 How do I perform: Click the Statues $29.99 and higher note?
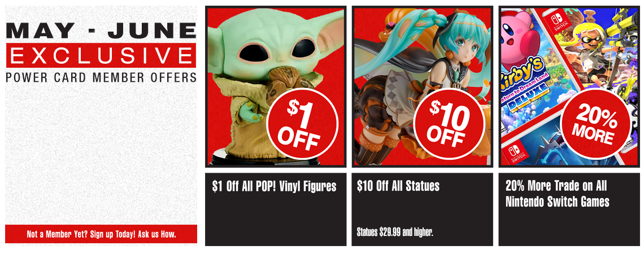pyautogui.click(x=395, y=233)
